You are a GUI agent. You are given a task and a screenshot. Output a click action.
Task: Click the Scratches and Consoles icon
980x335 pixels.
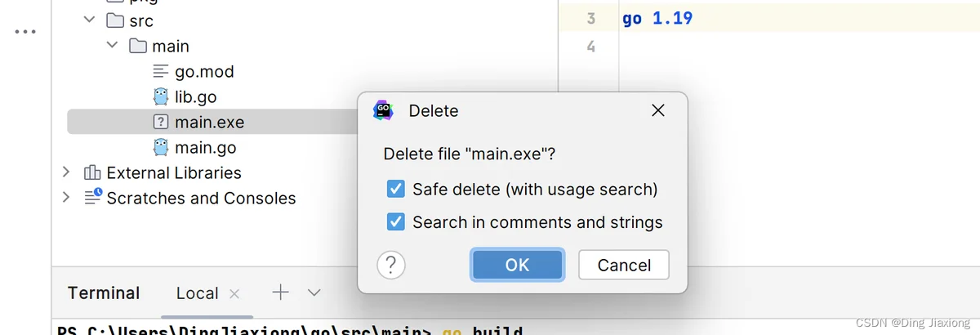tap(93, 197)
